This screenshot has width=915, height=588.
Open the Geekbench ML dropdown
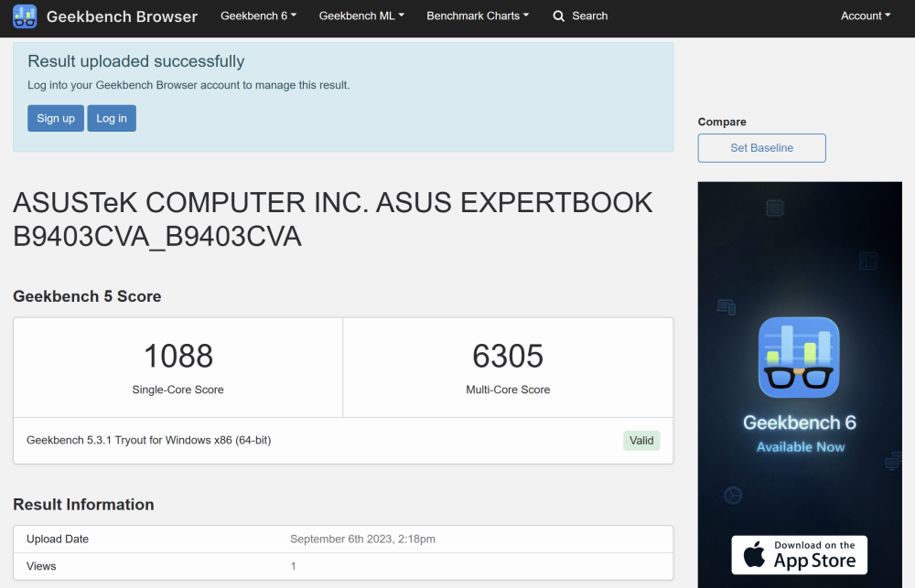361,16
